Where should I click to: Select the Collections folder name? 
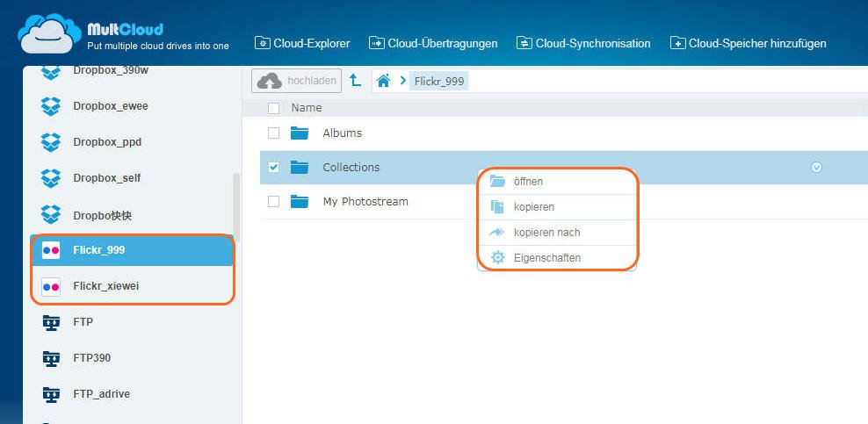click(351, 167)
